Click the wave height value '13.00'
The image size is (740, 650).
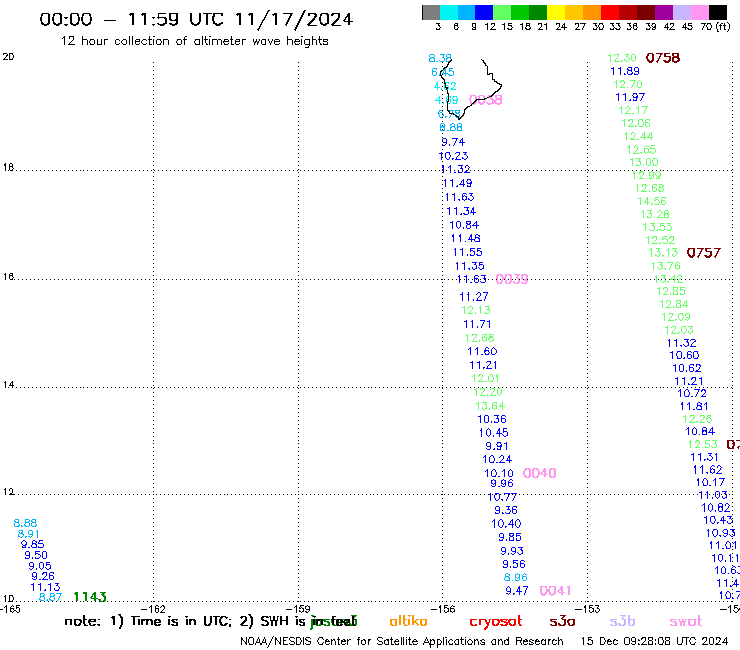click(644, 162)
